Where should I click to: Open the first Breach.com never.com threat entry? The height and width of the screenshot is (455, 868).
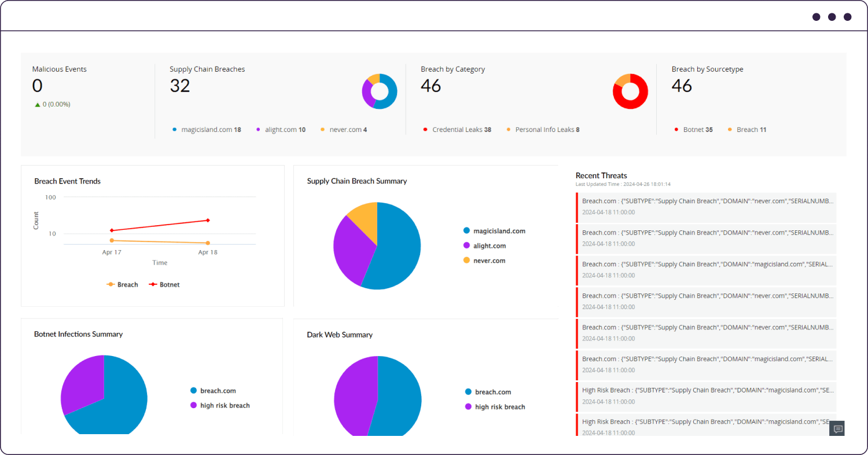[706, 207]
